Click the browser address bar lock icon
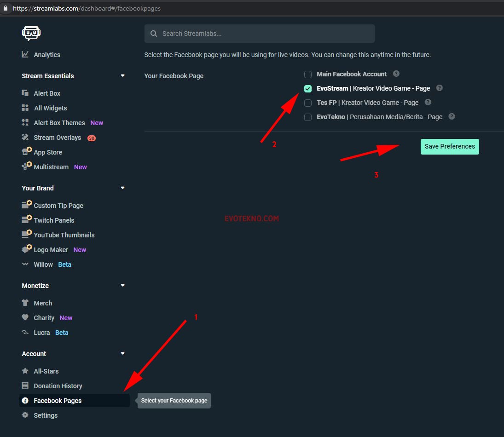Image resolution: width=504 pixels, height=437 pixels. pos(6,8)
